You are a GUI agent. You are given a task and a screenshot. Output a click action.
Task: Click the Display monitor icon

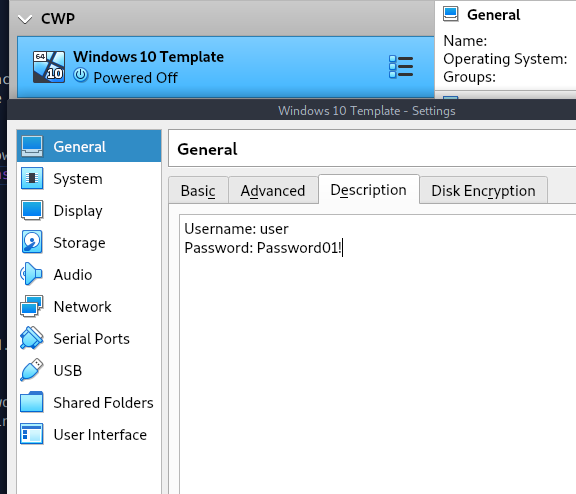(x=32, y=210)
